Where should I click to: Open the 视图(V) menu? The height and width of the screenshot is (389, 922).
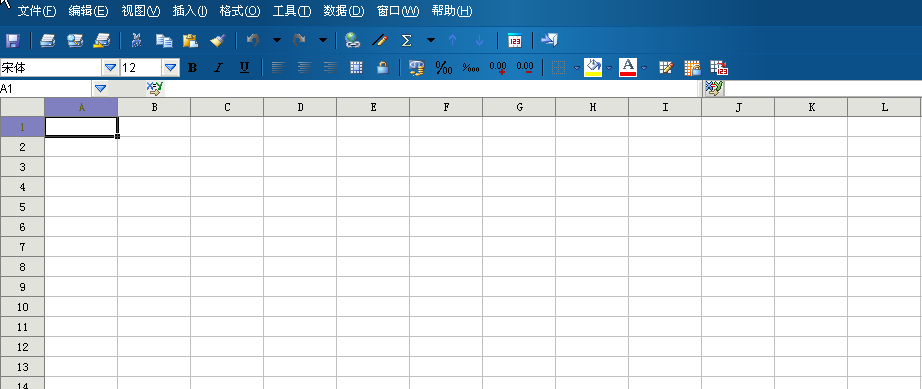pos(141,11)
